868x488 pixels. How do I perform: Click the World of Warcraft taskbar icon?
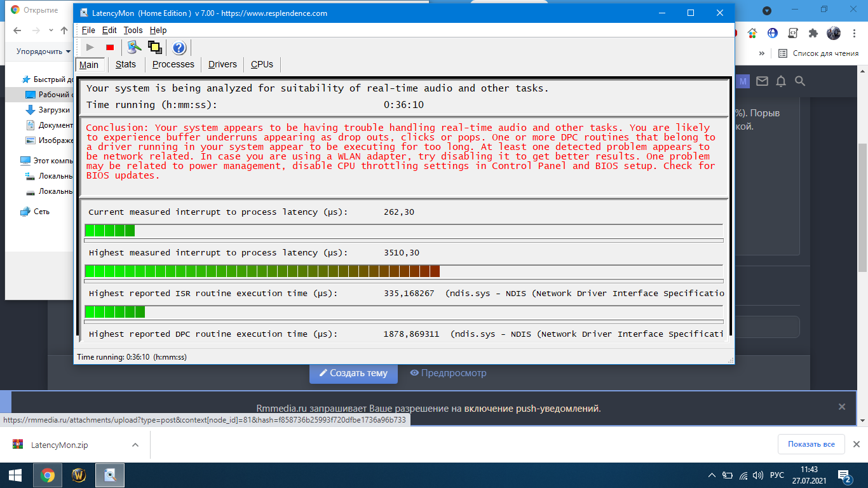pos(79,475)
